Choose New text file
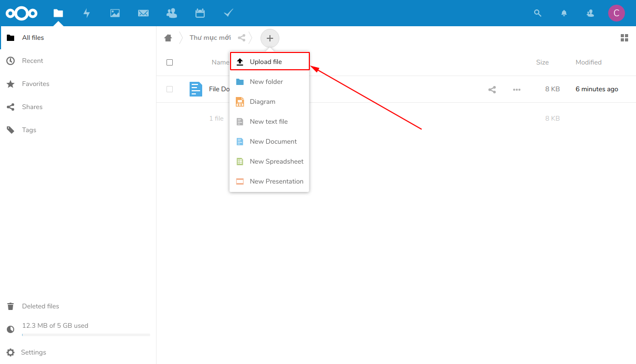 pos(269,122)
